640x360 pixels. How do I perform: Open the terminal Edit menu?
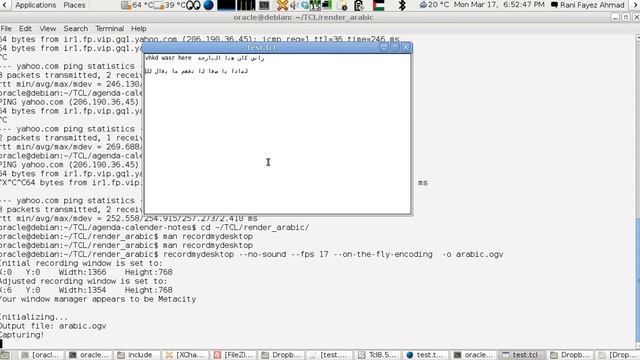(x=25, y=29)
